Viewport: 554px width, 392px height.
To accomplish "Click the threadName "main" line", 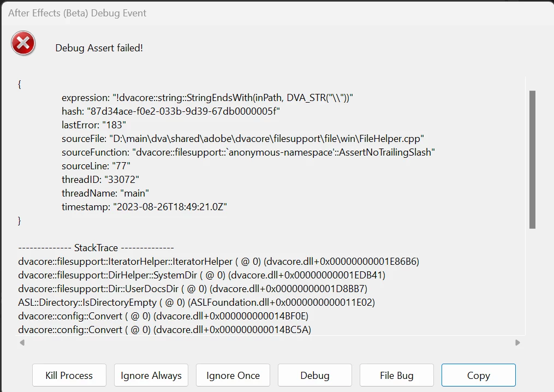I will (105, 193).
